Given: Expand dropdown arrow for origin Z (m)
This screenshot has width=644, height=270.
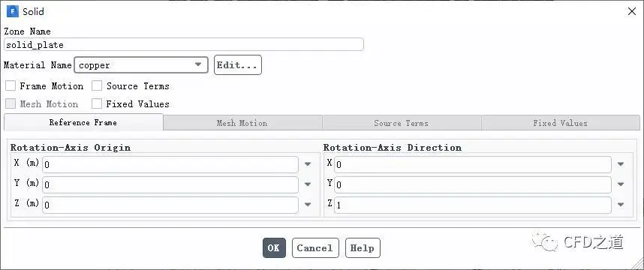Looking at the screenshot, I should (x=308, y=205).
